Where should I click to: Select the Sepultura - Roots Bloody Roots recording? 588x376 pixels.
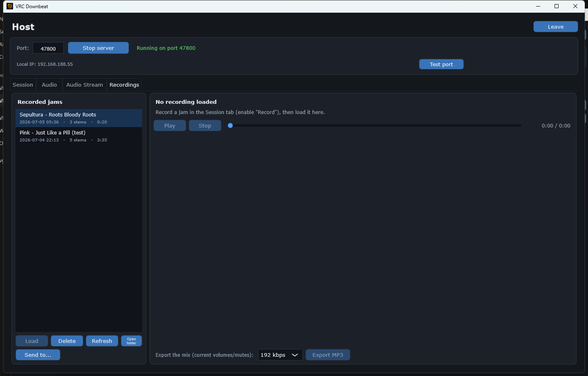79,118
